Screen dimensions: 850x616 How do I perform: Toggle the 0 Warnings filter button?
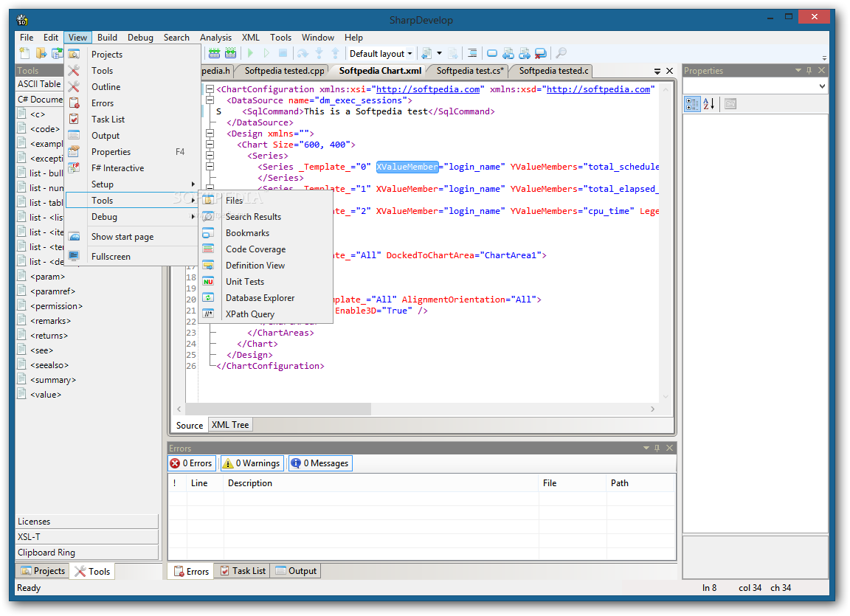pos(252,463)
